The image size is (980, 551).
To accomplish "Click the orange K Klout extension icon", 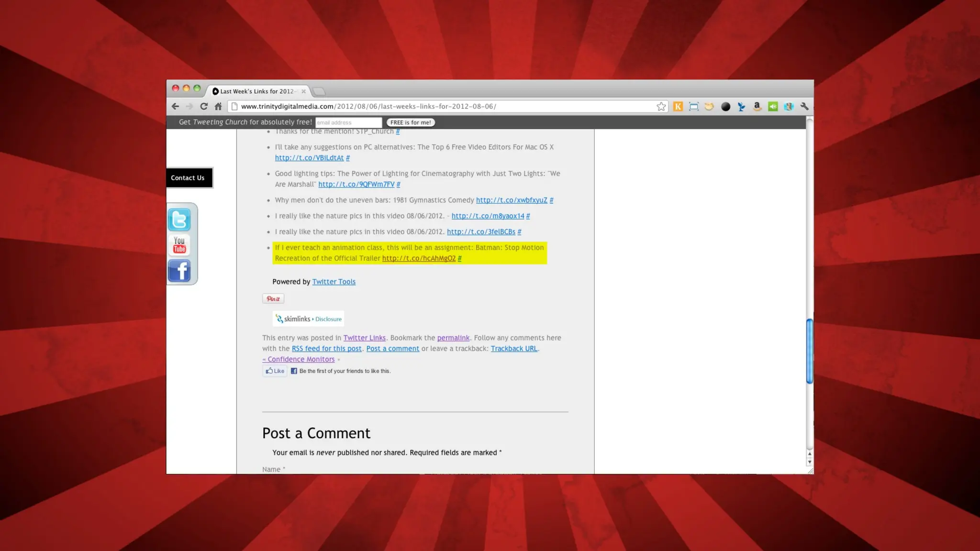I will [678, 107].
